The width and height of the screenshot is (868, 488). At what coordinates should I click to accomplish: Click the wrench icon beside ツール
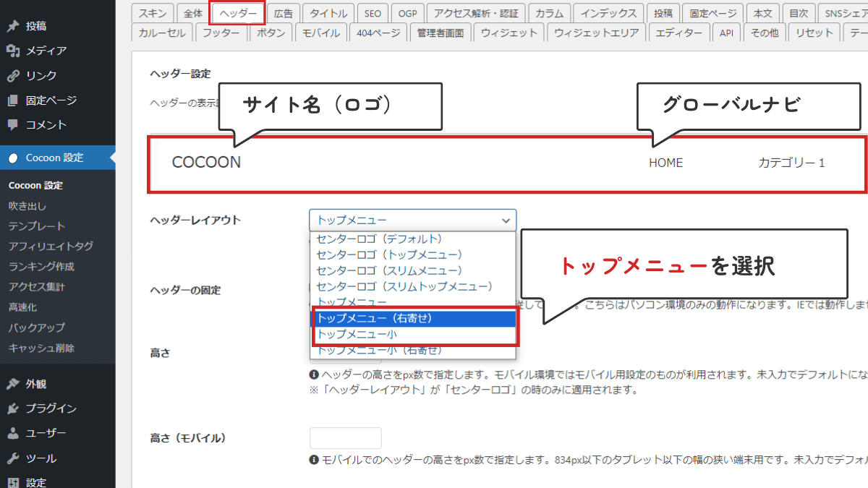pyautogui.click(x=13, y=458)
